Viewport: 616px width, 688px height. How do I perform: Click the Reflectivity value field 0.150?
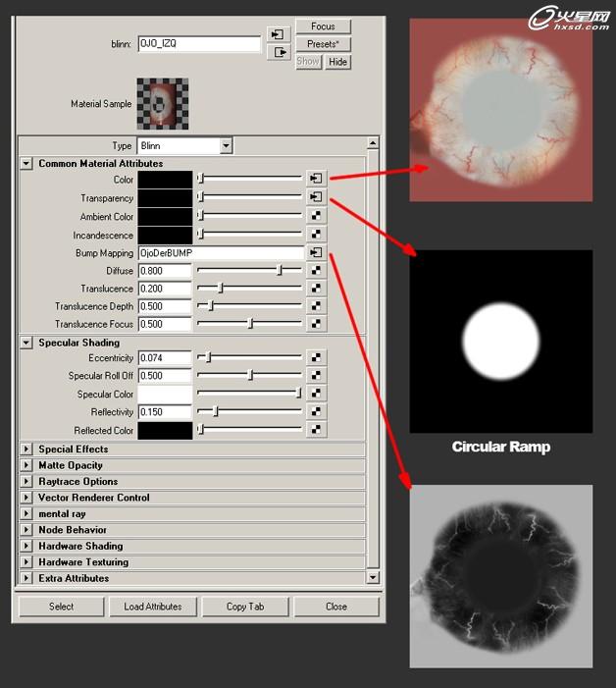coord(165,412)
